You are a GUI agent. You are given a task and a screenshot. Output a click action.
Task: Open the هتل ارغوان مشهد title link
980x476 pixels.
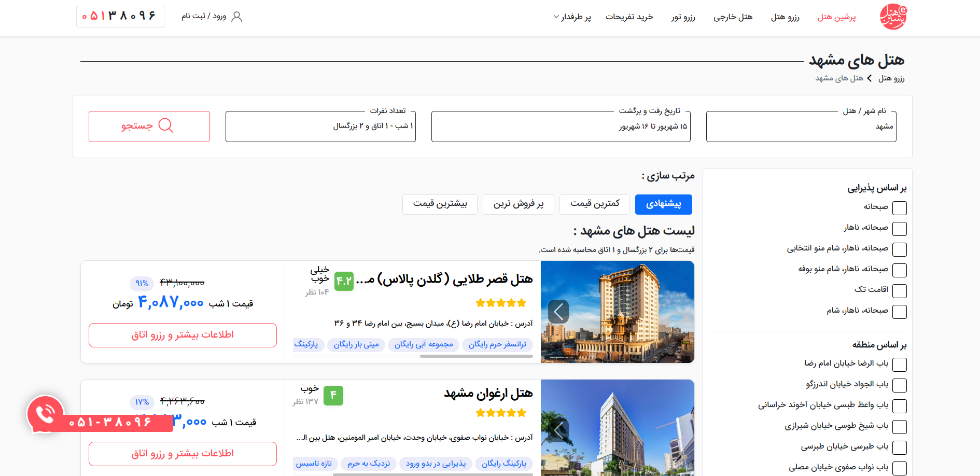coord(488,394)
